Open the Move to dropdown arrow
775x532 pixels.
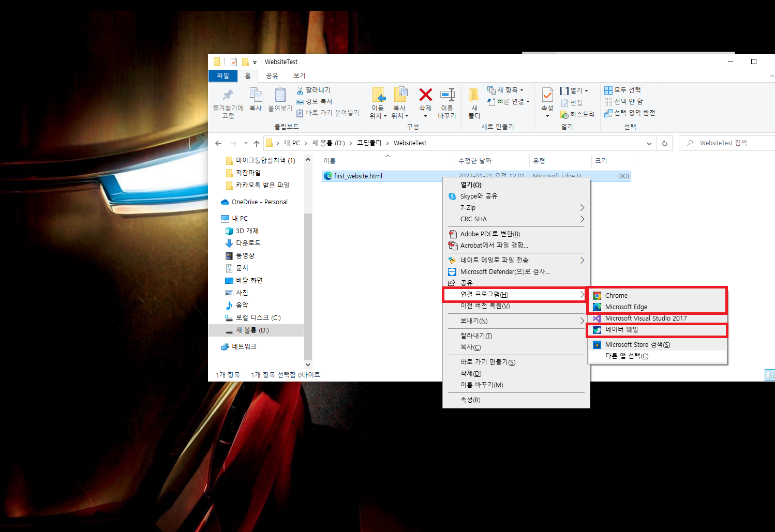385,116
